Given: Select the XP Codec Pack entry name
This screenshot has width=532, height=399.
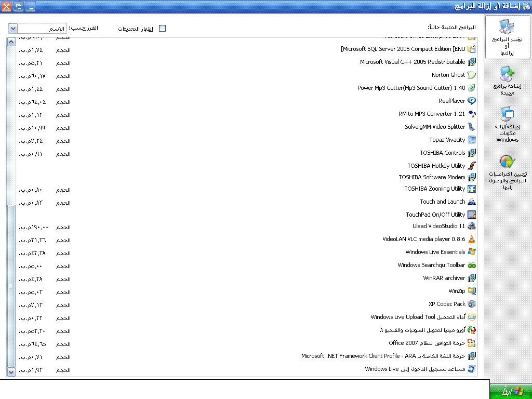Looking at the screenshot, I should 447,304.
